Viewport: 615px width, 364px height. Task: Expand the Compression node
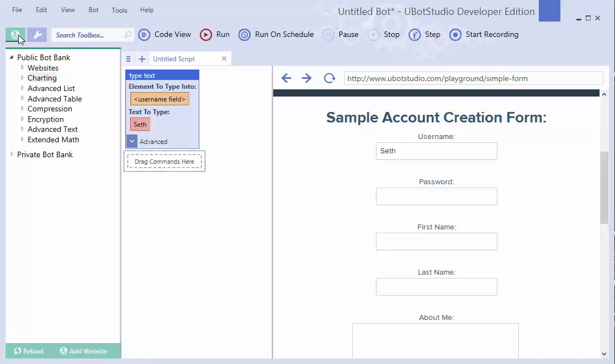pos(22,108)
